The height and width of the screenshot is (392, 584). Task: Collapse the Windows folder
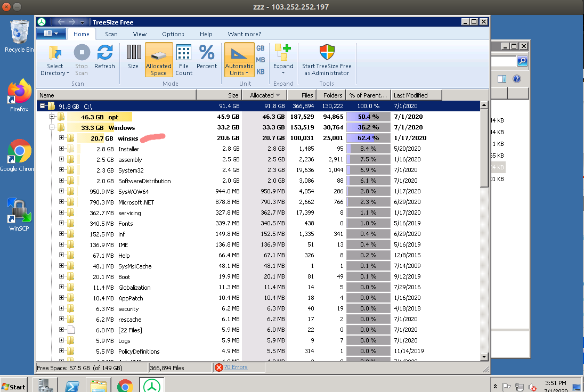coord(52,127)
